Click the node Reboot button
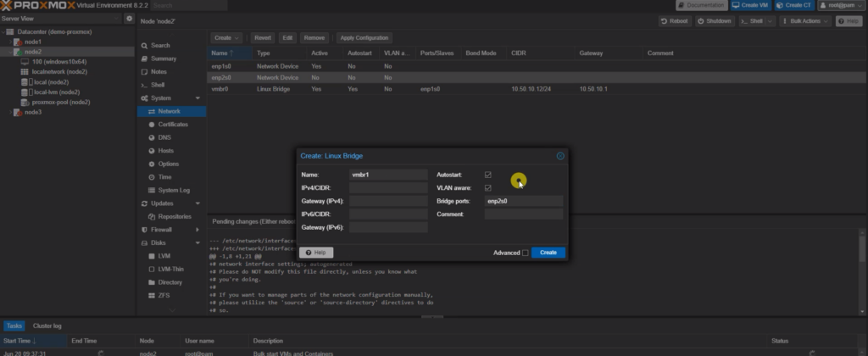 pos(674,21)
